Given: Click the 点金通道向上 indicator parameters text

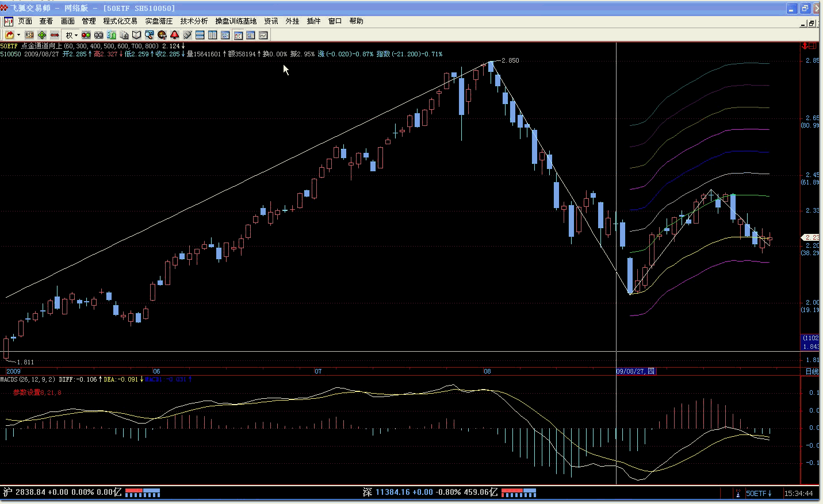Looking at the screenshot, I should point(90,46).
